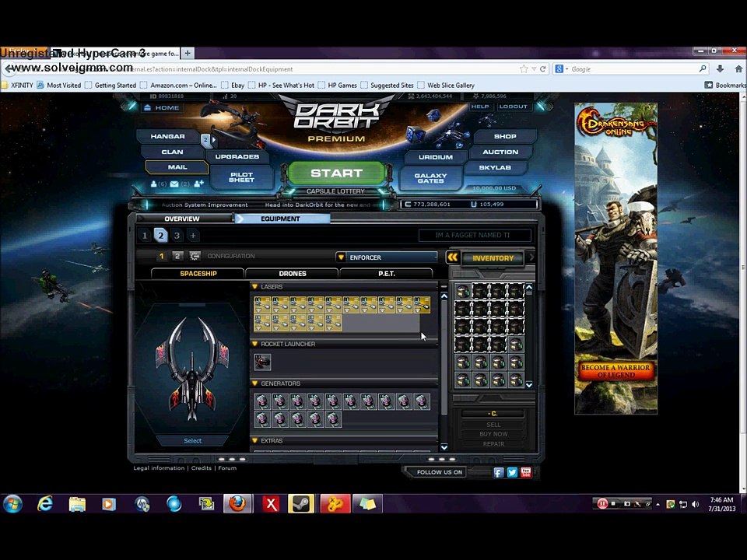Click the Sell button

click(493, 425)
